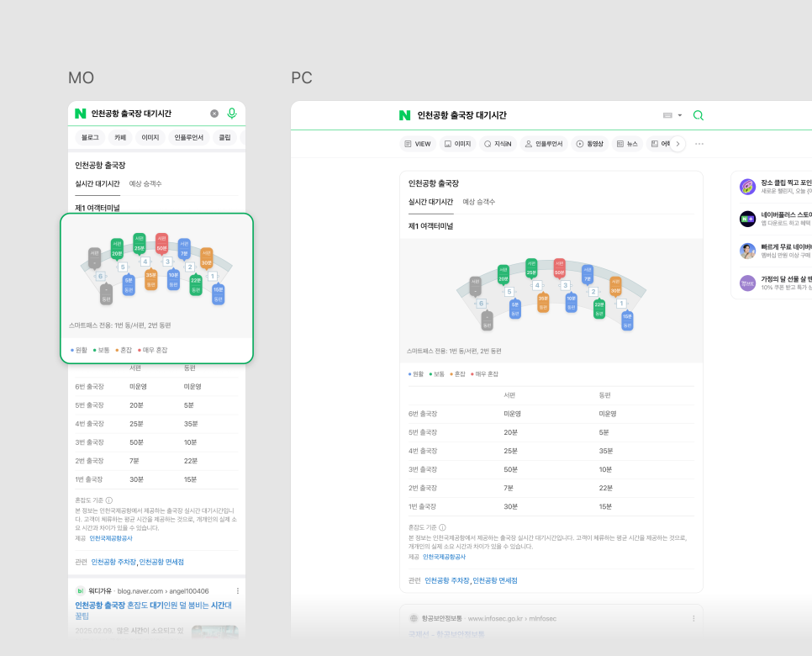Click the Naver N logo in PC header
The width and height of the screenshot is (812, 656).
point(404,115)
